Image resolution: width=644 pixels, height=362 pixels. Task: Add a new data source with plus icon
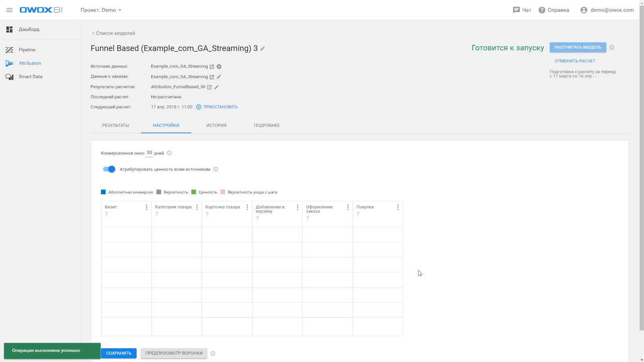pyautogui.click(x=219, y=67)
